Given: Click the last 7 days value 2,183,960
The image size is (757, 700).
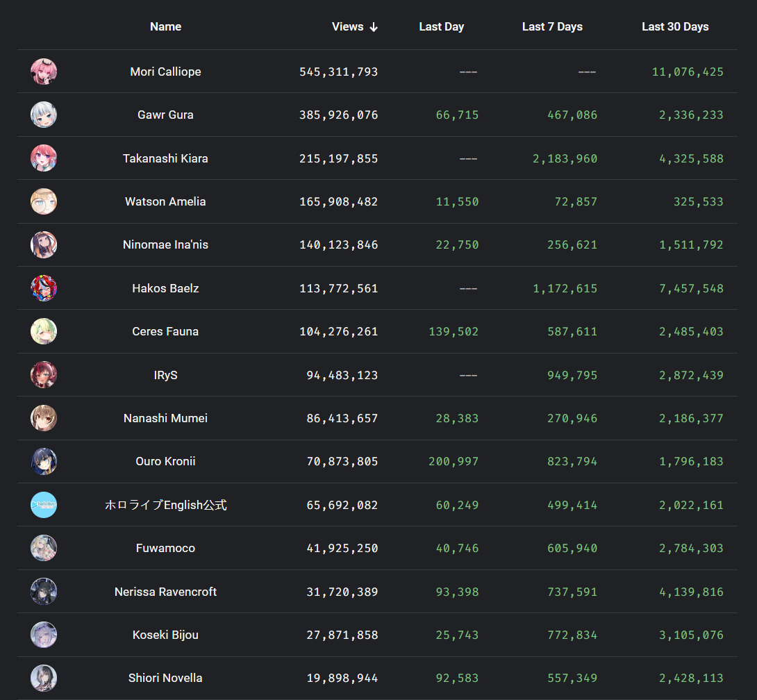Looking at the screenshot, I should (565, 158).
